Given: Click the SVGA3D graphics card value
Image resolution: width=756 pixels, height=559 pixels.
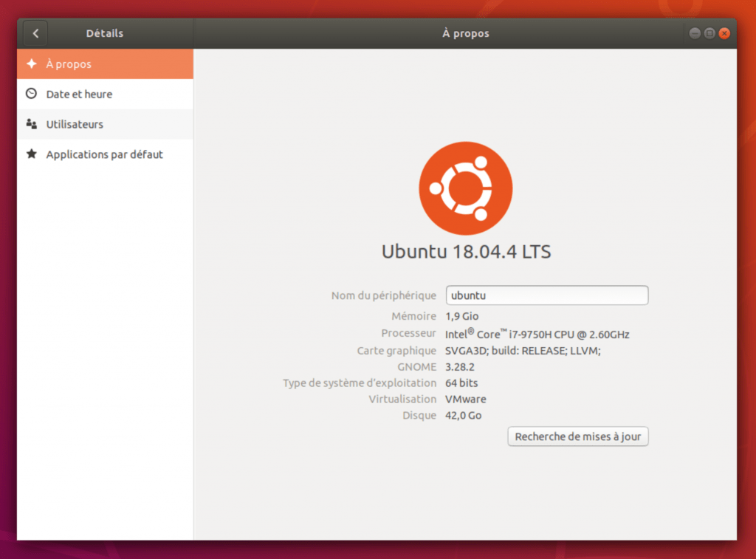Looking at the screenshot, I should point(523,351).
